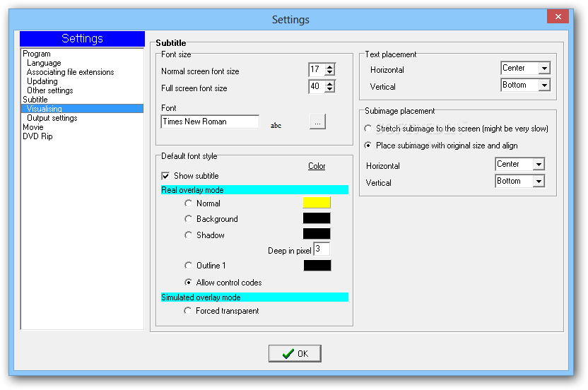This screenshot has width=588, height=390.
Task: Click the Deep in pixel input field
Action: 322,249
